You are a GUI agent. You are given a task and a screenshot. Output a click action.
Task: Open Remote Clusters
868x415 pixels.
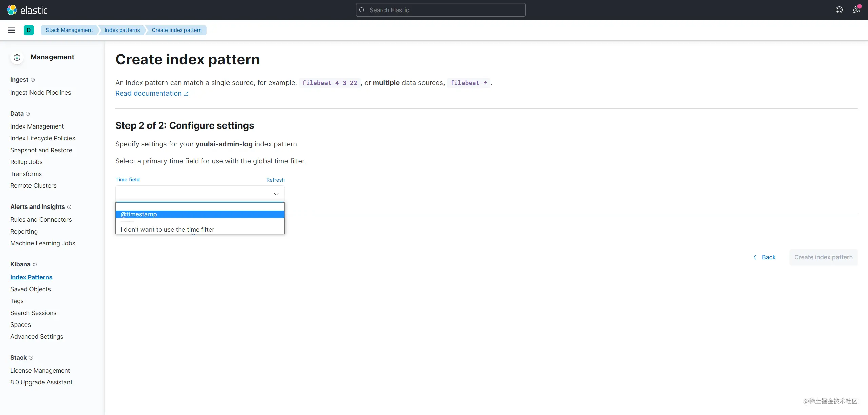coord(33,186)
